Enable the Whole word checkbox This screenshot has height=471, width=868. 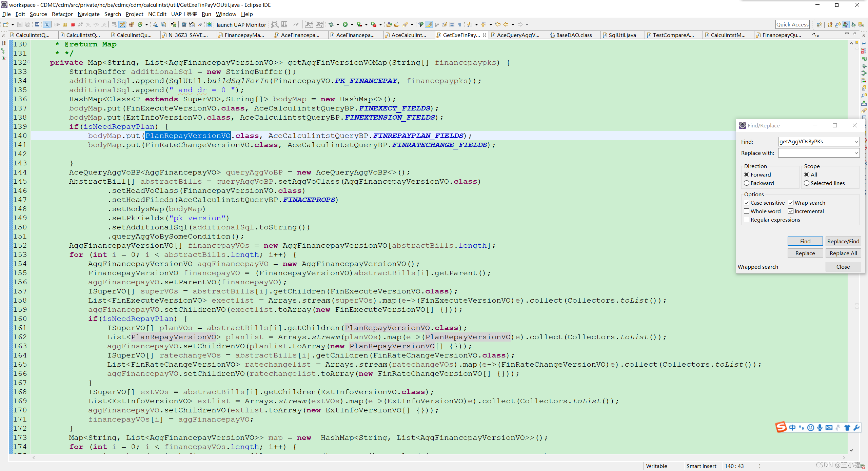tap(747, 211)
